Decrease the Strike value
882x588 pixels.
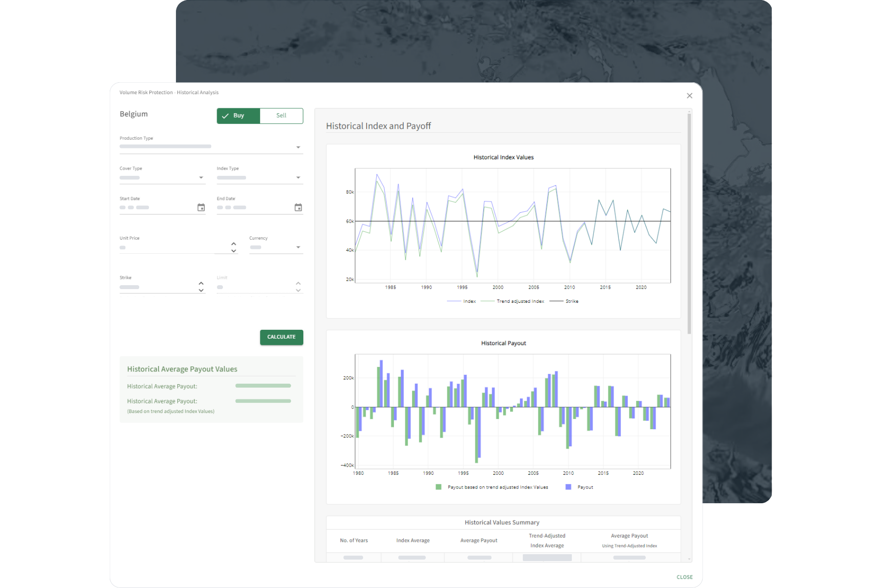point(201,291)
